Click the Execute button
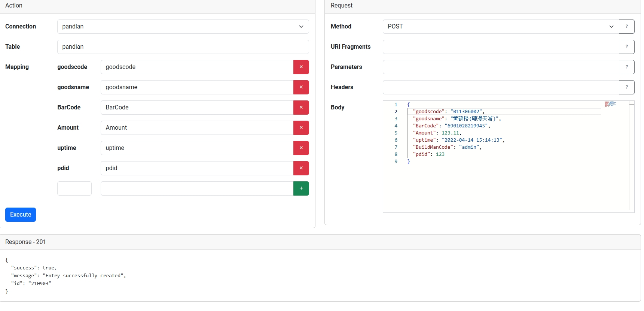The width and height of the screenshot is (644, 311). (x=21, y=215)
